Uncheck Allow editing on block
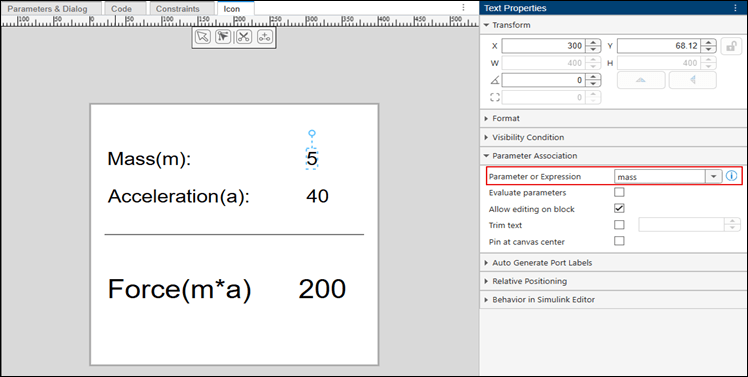This screenshot has width=748, height=377. [x=619, y=209]
